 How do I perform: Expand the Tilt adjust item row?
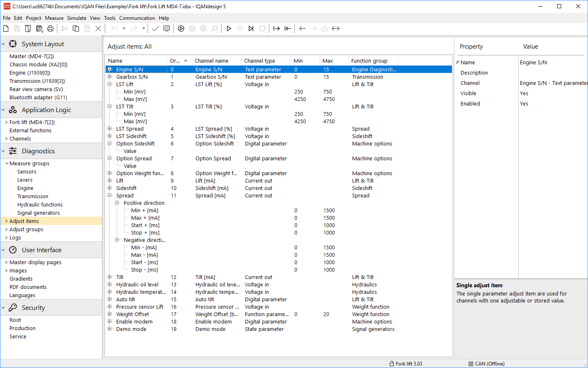tap(110, 277)
